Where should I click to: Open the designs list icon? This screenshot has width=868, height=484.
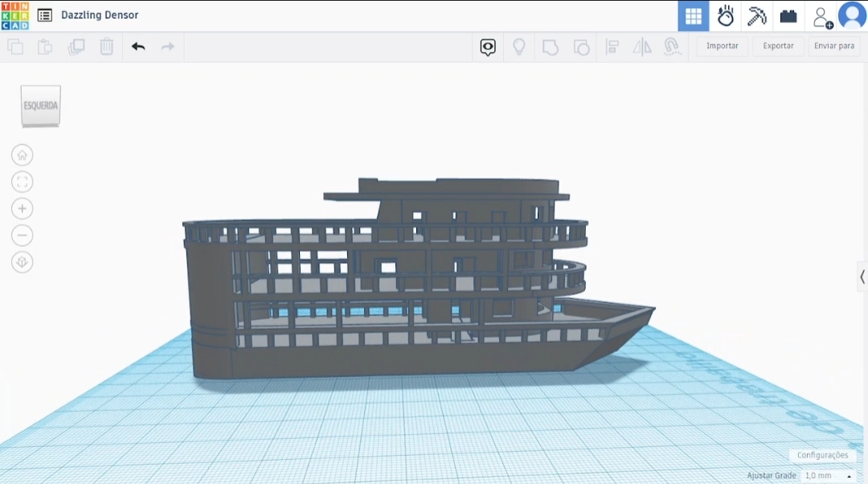(45, 15)
